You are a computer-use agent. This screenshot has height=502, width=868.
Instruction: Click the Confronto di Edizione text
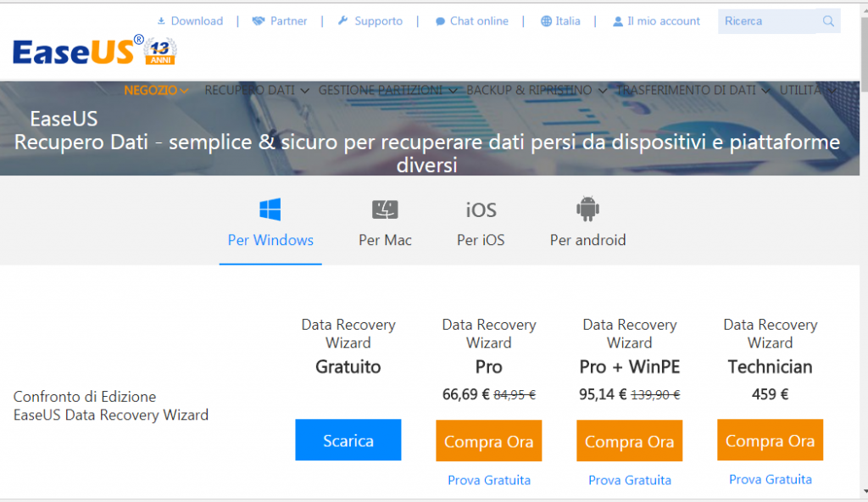click(x=85, y=397)
